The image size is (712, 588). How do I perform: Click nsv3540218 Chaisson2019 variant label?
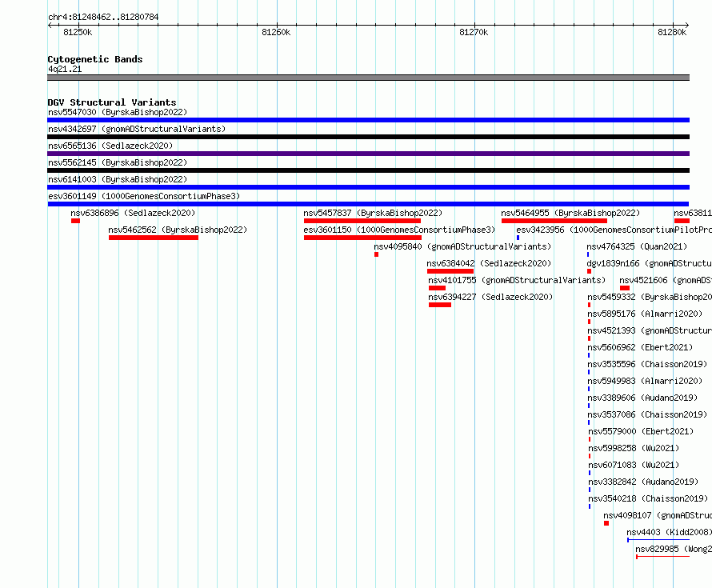pyautogui.click(x=648, y=498)
